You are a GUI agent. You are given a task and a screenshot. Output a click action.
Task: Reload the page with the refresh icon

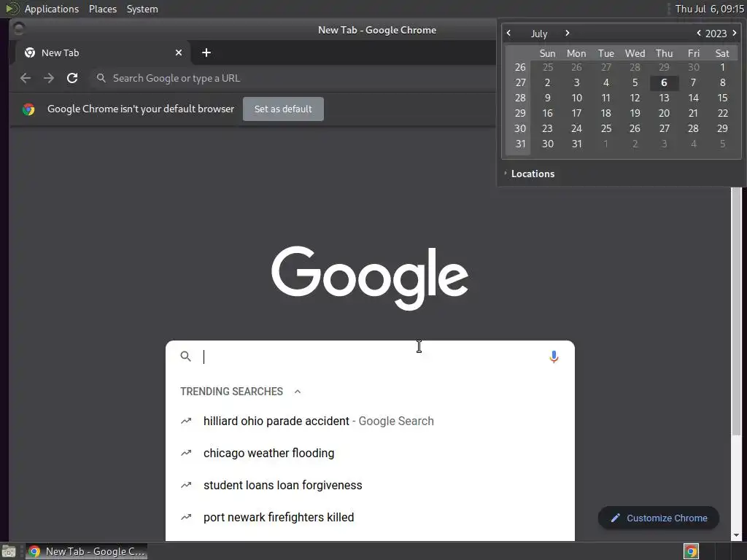[x=72, y=78]
